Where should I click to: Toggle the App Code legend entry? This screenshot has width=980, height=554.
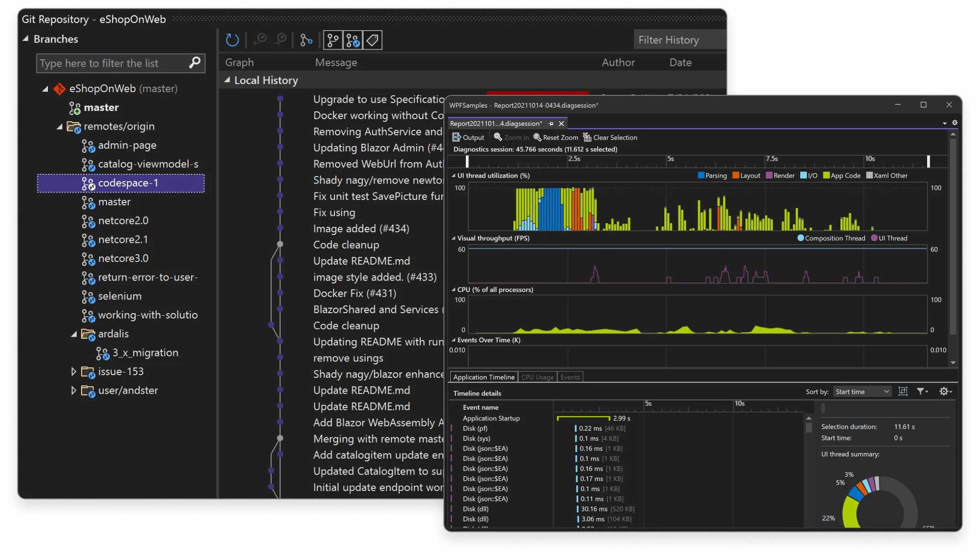click(841, 175)
